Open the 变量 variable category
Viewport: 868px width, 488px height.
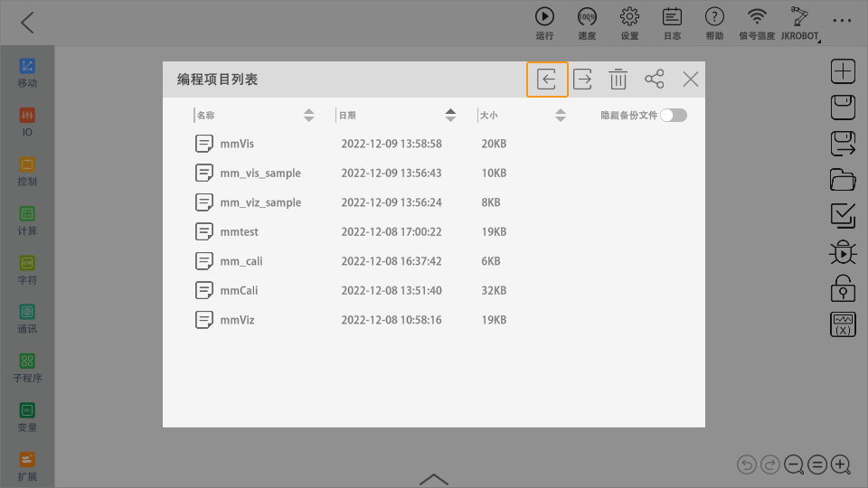pos(27,418)
